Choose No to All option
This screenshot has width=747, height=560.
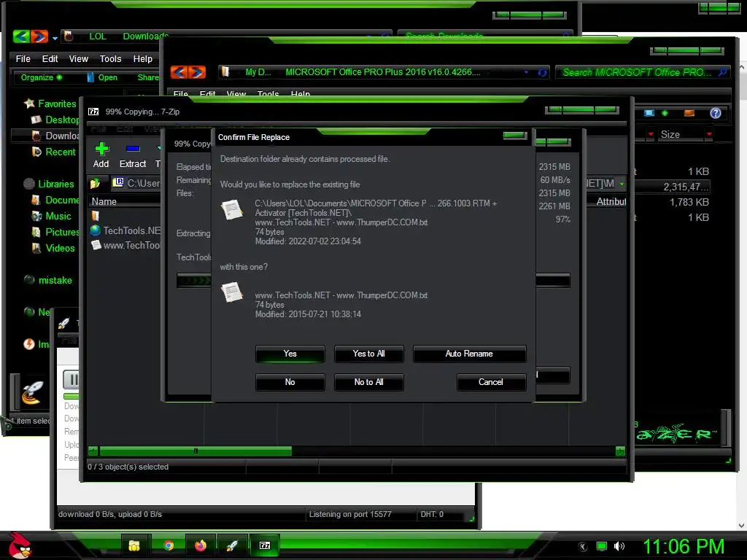coord(368,382)
